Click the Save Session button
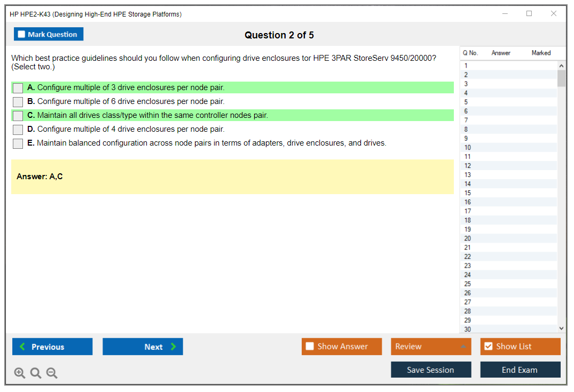 431,370
